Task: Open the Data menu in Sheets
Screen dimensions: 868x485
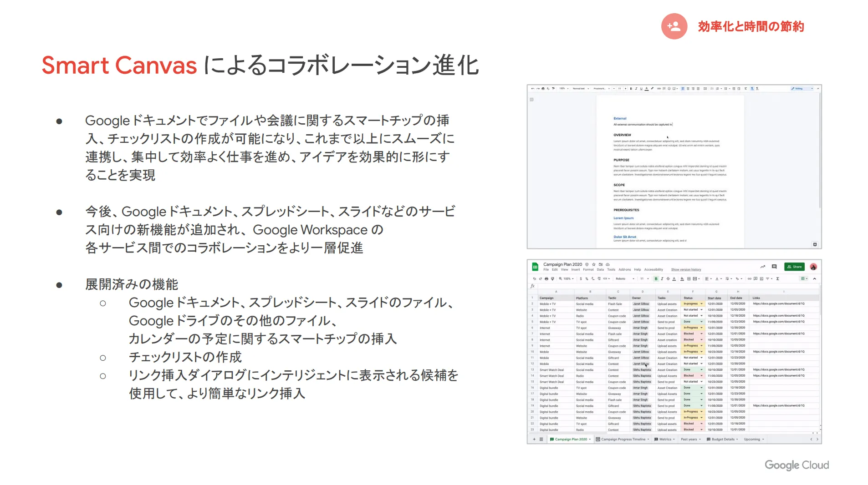Action: coord(600,269)
